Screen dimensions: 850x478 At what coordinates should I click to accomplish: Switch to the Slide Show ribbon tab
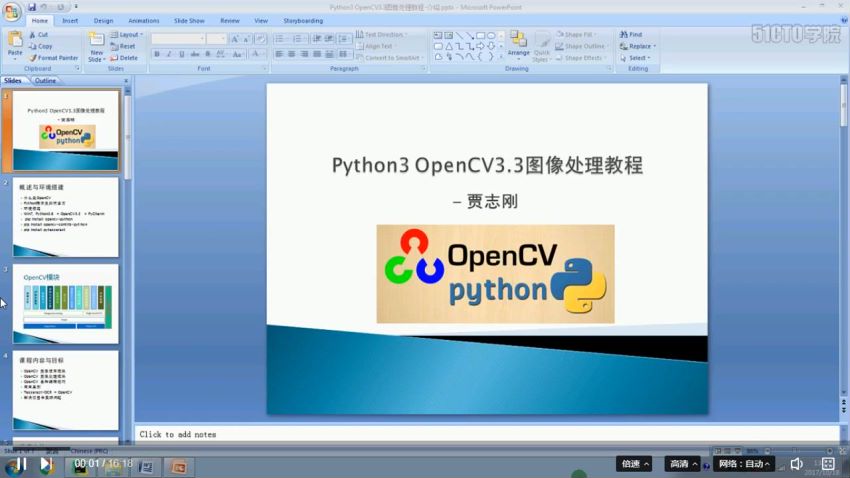pos(189,21)
